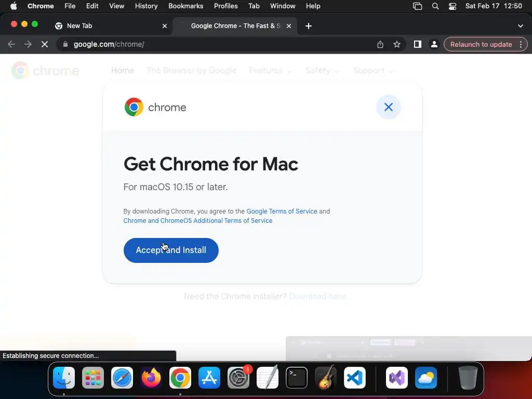Open Visual Studio Code from the Dock
The height and width of the screenshot is (399, 532).
pos(354,378)
